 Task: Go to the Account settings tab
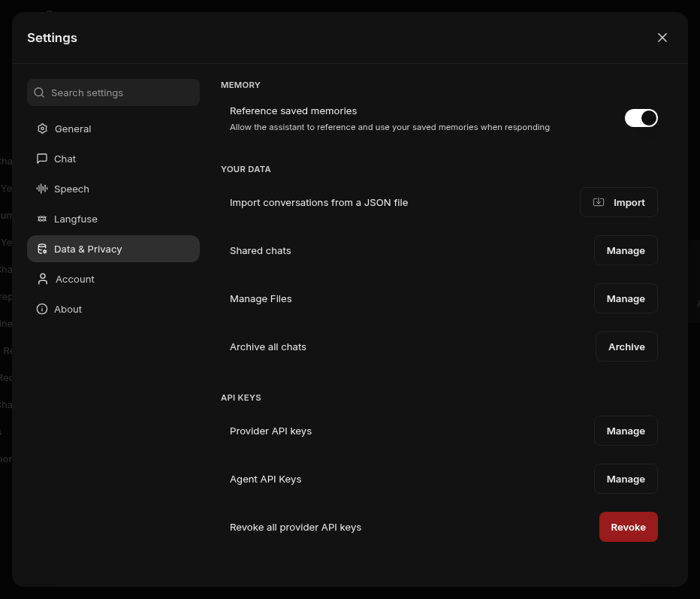(113, 279)
